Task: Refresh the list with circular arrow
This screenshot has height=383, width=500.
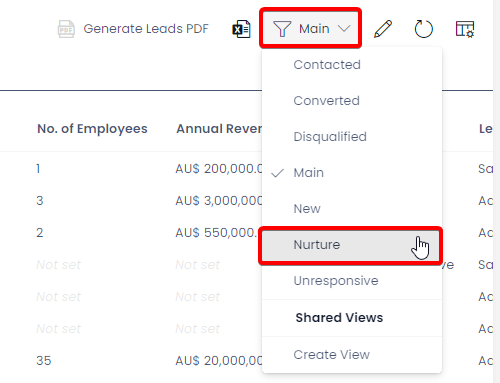Action: coord(424,29)
